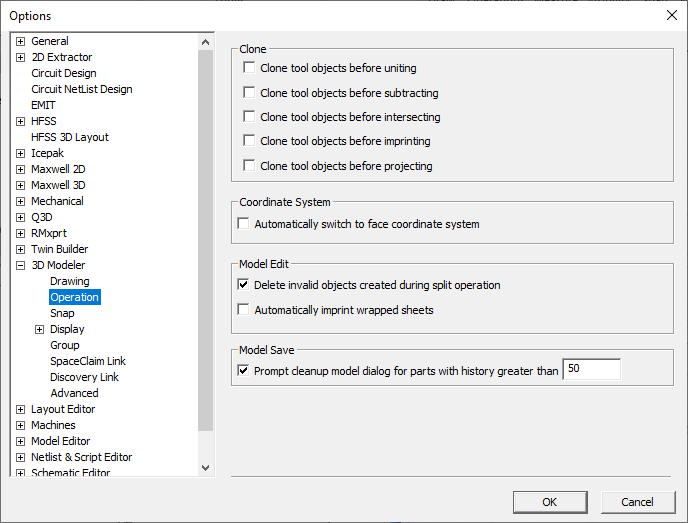Image resolution: width=688 pixels, height=523 pixels.
Task: Expand the General tree node
Action: [20, 41]
